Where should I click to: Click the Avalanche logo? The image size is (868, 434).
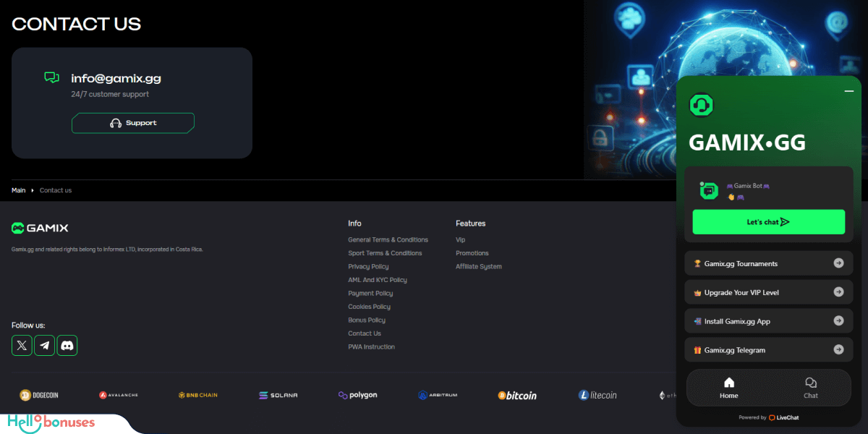pos(119,395)
